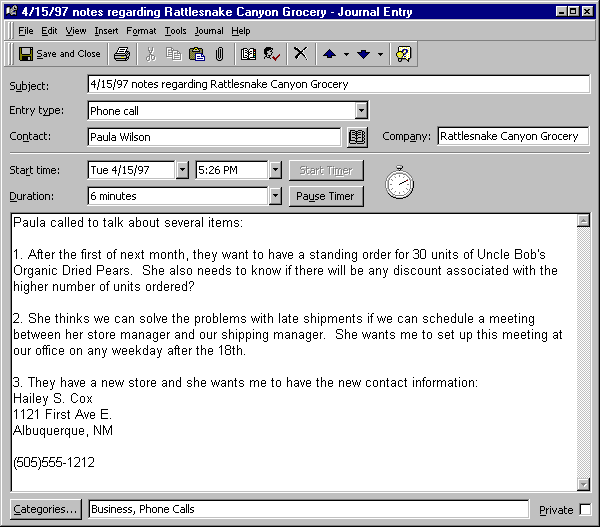Open start date dropdown
The height and width of the screenshot is (527, 600).
tap(183, 170)
